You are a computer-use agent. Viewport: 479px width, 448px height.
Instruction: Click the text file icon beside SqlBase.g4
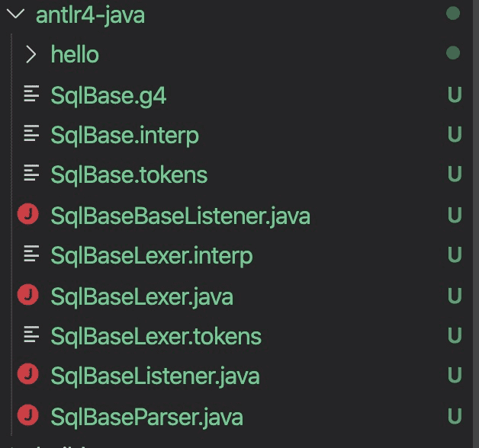point(31,94)
